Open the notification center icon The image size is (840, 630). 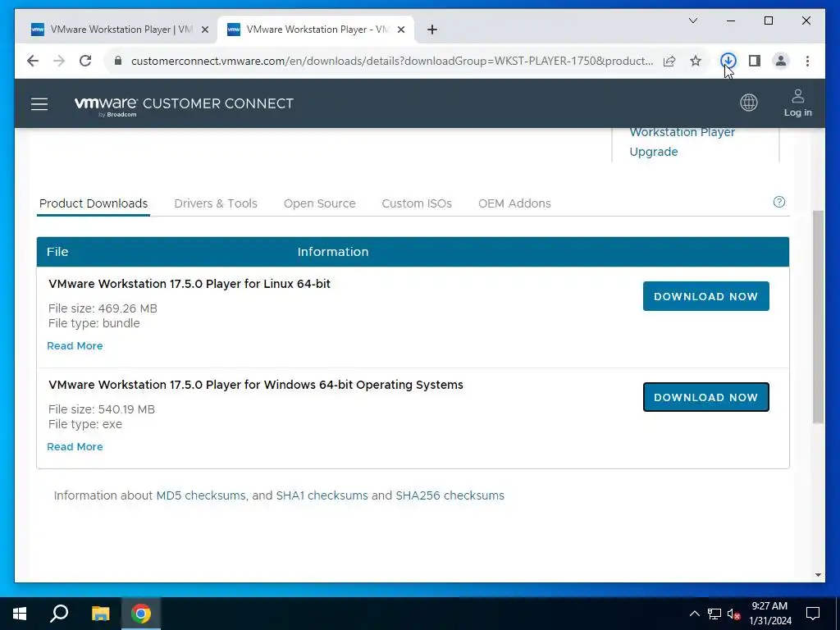(813, 614)
